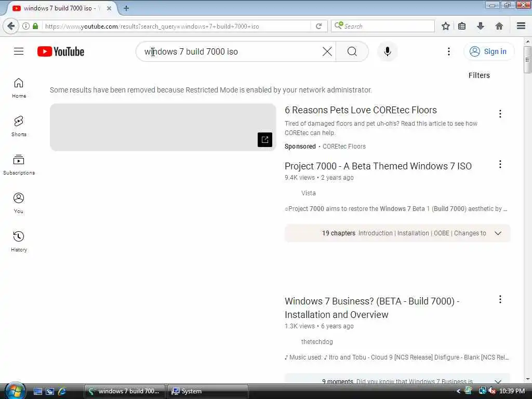532x399 pixels.
Task: Bookmark this page with the star icon
Action: click(445, 26)
